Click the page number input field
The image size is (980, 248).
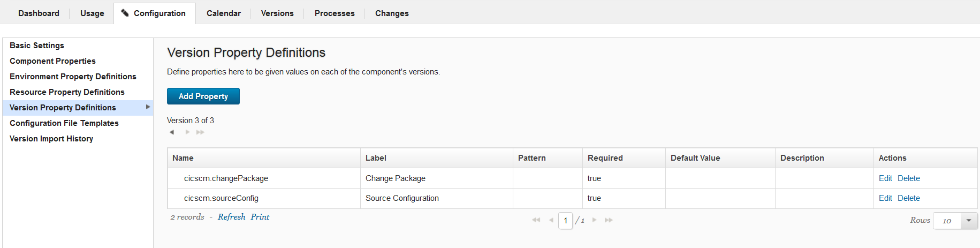pos(565,221)
